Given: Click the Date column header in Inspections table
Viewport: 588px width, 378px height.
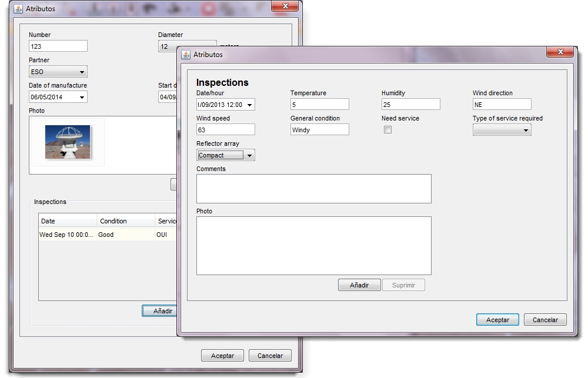Looking at the screenshot, I should (x=68, y=221).
